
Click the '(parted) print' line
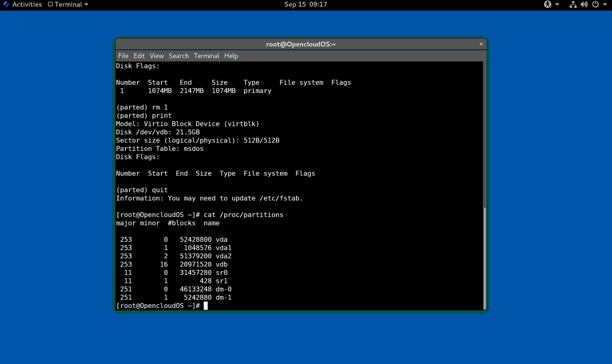pyautogui.click(x=144, y=116)
